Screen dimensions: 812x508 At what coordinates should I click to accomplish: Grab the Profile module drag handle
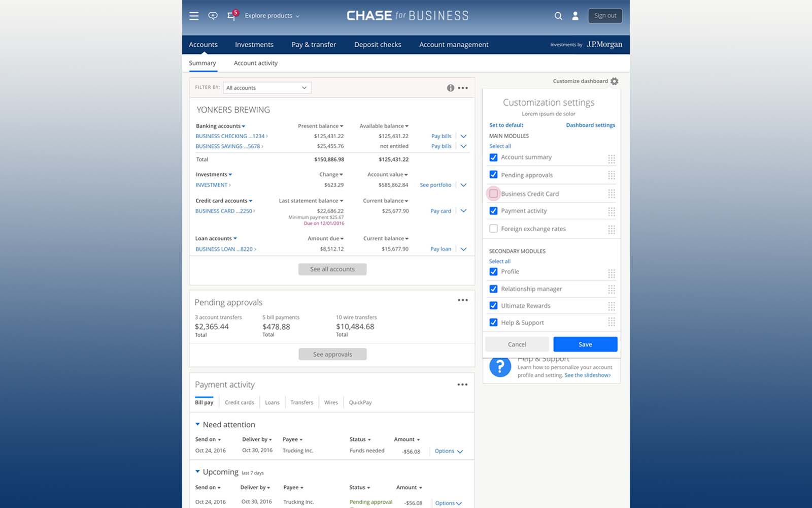pyautogui.click(x=612, y=274)
